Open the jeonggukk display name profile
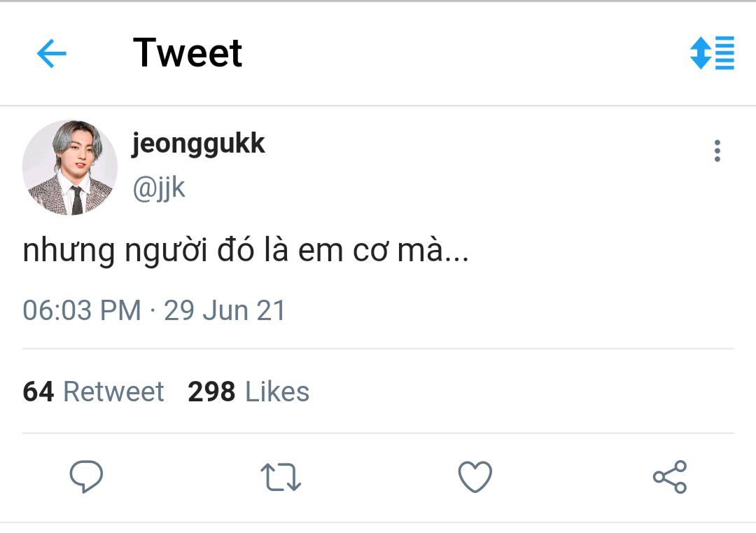 (198, 144)
